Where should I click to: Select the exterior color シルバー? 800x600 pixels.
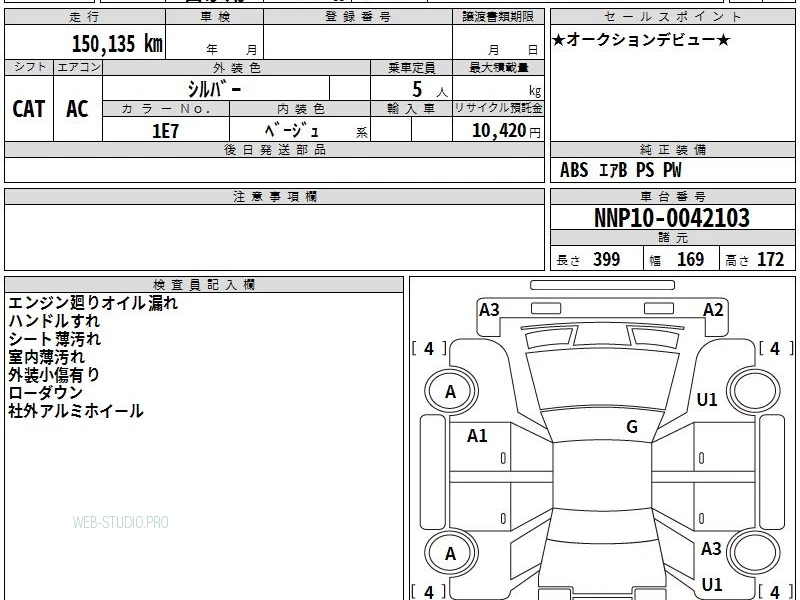214,89
